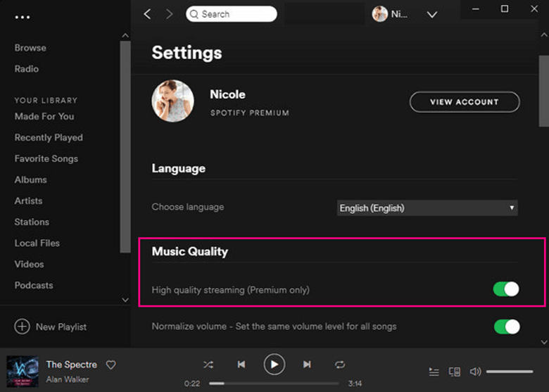Click the search magnifier icon
This screenshot has width=549, height=392.
pyautogui.click(x=194, y=14)
